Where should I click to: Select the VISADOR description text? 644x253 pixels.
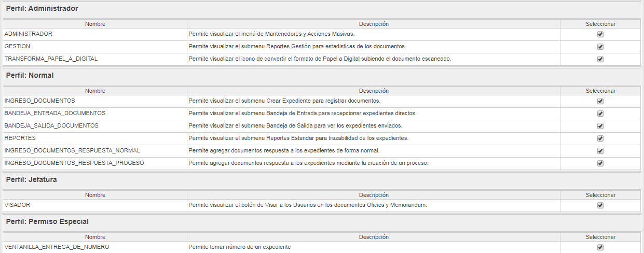point(308,205)
